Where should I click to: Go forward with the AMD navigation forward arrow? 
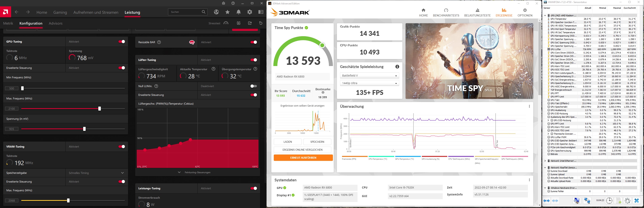tap(28, 12)
